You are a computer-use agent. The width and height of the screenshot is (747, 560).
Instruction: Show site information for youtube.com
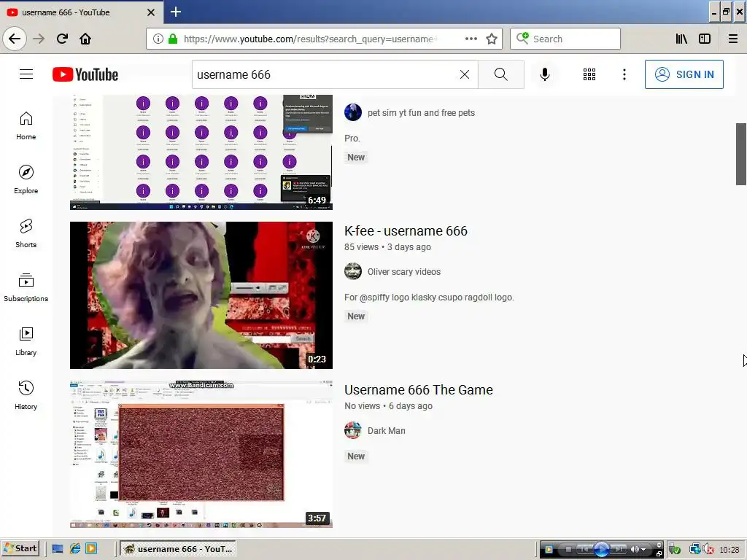(x=158, y=39)
